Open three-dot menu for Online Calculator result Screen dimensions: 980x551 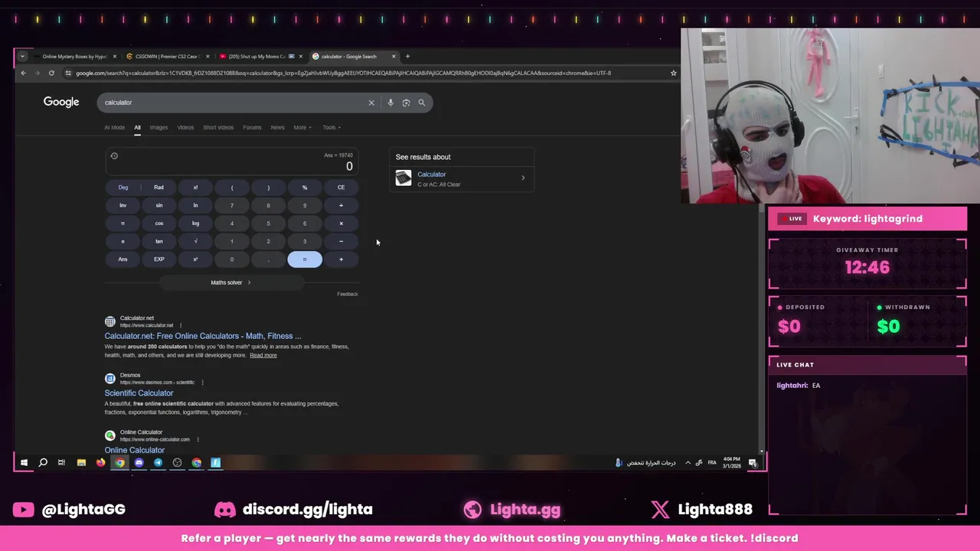(198, 439)
